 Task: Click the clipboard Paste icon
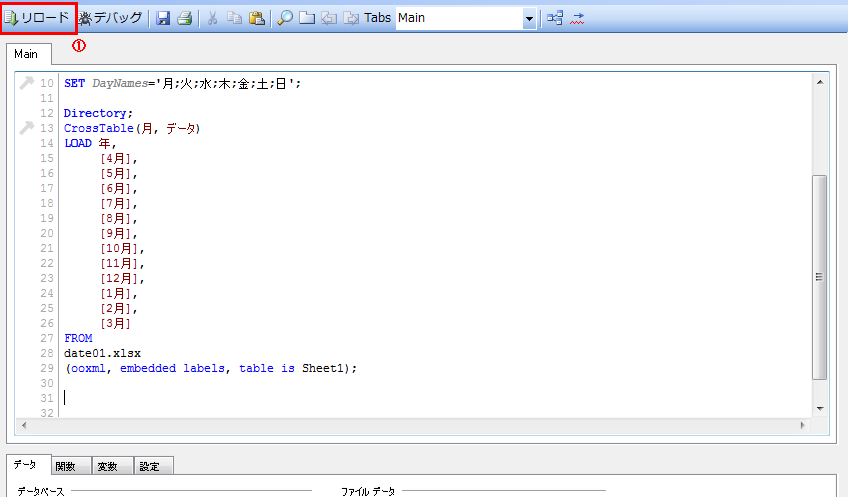(257, 18)
